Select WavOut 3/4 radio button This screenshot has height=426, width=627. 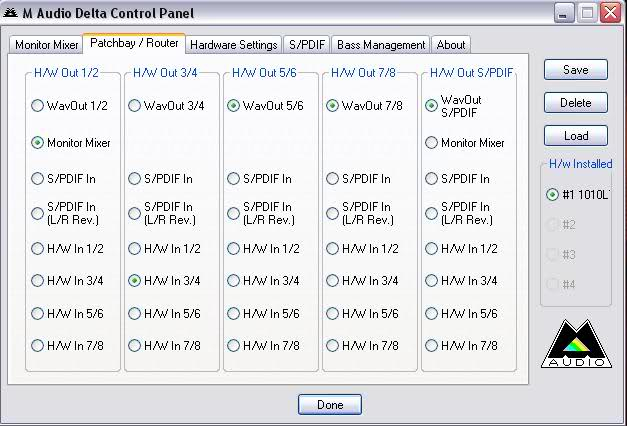(135, 105)
